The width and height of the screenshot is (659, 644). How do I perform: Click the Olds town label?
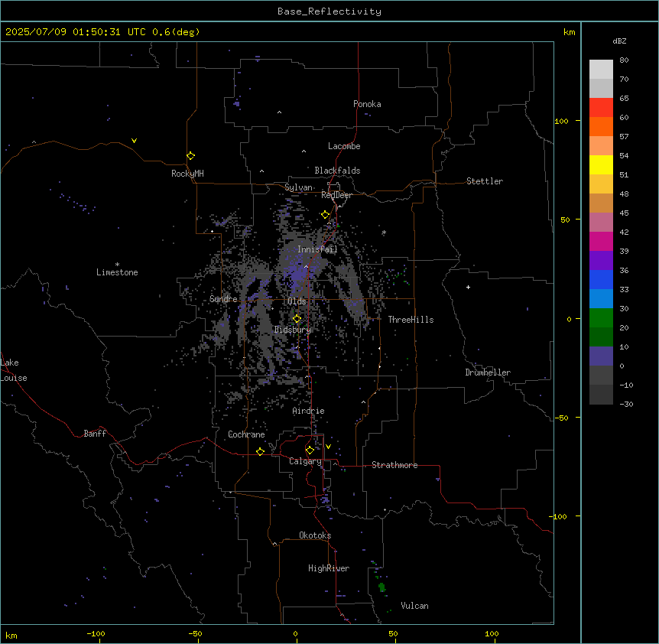coord(297,301)
